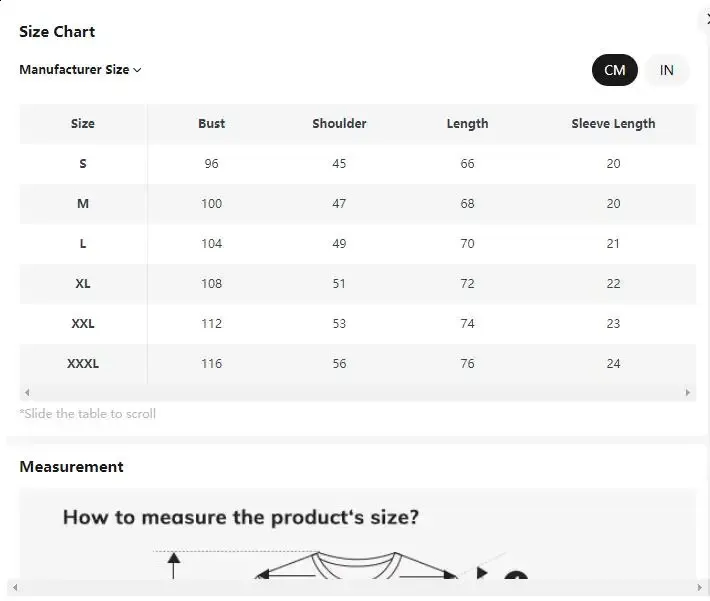Click the Sleeve Length column header

[613, 124]
